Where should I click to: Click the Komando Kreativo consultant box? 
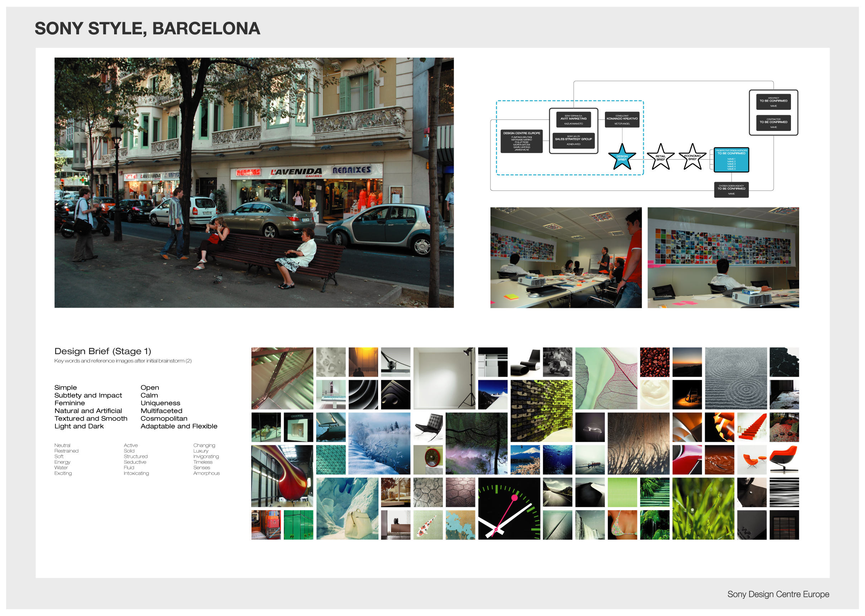click(x=622, y=119)
